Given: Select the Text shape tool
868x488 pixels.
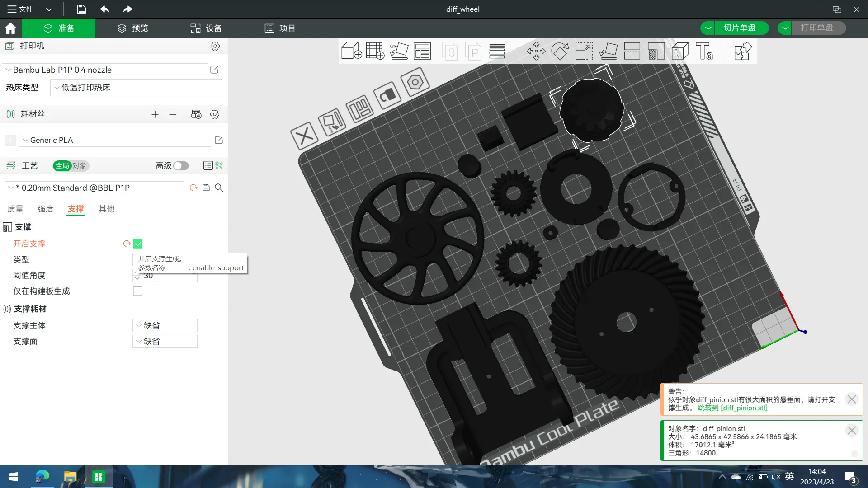Looking at the screenshot, I should [x=704, y=51].
